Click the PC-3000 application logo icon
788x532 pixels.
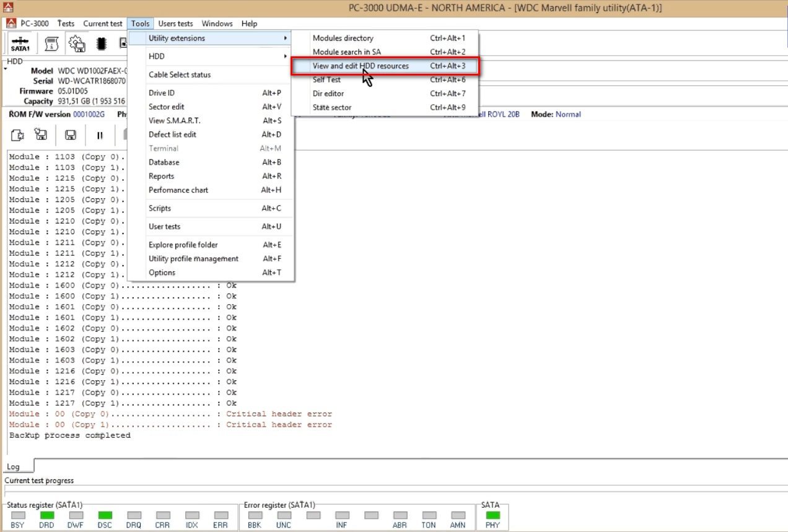pos(11,24)
